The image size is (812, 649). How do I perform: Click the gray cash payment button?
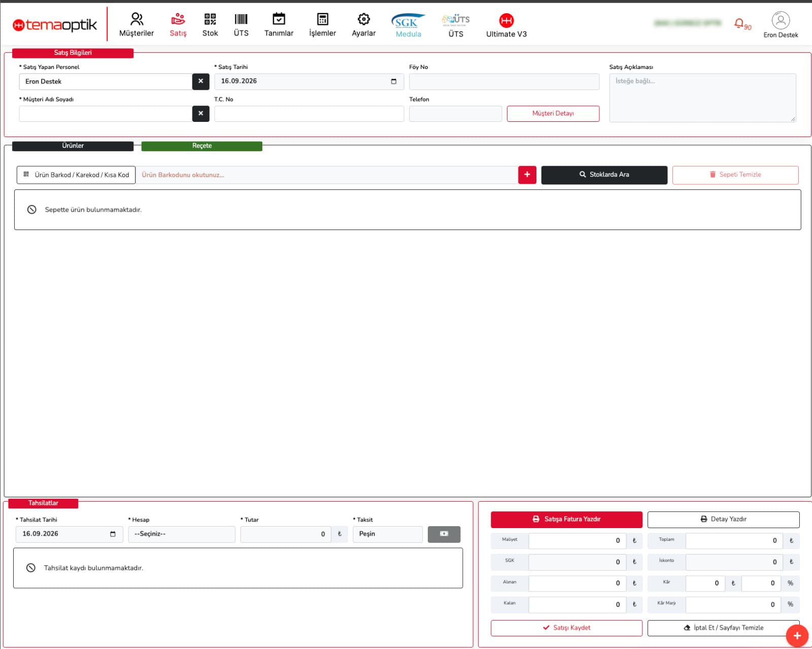(x=444, y=534)
